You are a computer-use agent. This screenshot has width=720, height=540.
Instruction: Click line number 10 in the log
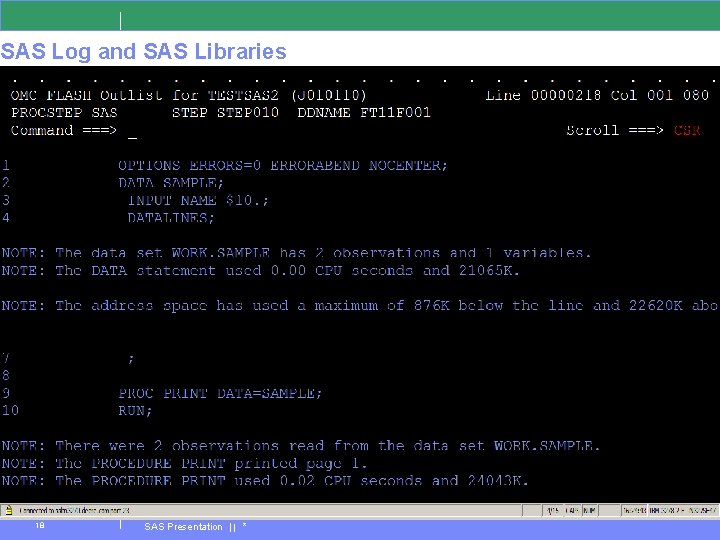(10, 411)
